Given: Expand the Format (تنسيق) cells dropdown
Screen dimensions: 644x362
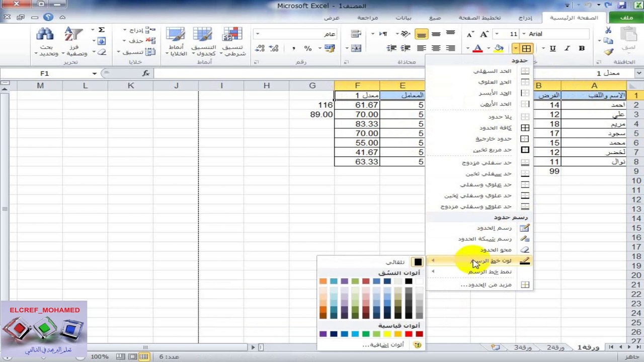Looking at the screenshot, I should [119, 52].
